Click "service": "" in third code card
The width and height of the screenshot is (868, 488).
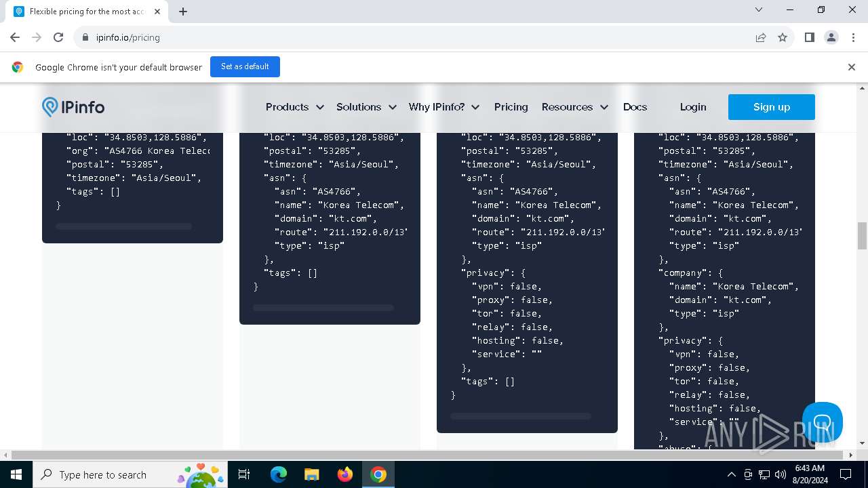(x=507, y=354)
